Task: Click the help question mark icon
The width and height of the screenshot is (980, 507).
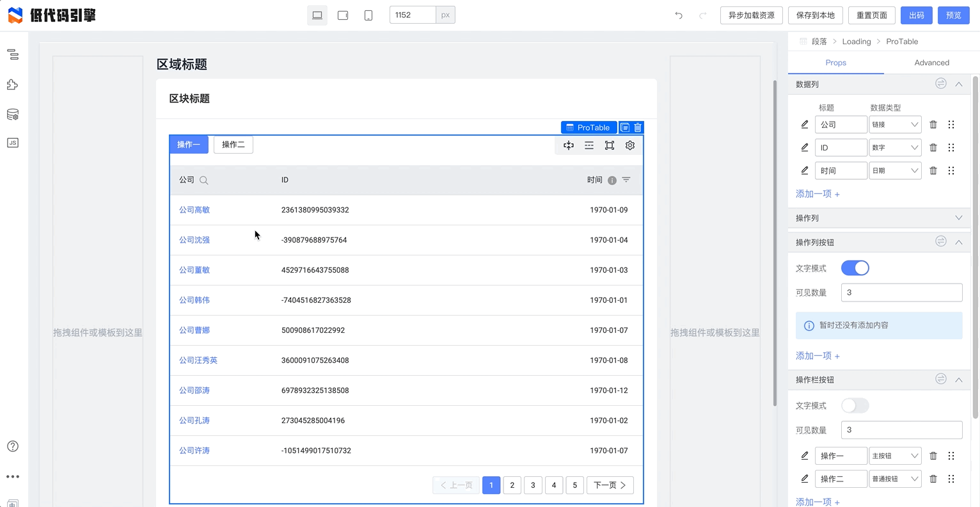Action: point(13,446)
